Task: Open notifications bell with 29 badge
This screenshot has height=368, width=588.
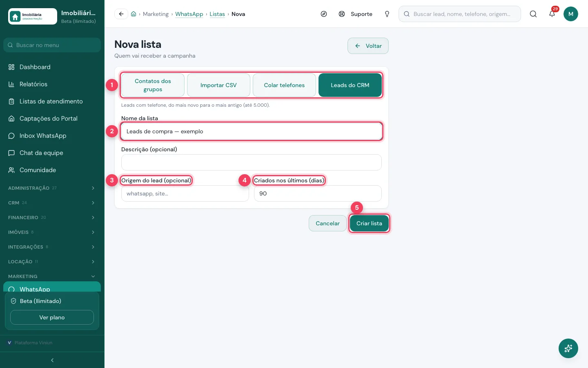Action: click(x=552, y=14)
